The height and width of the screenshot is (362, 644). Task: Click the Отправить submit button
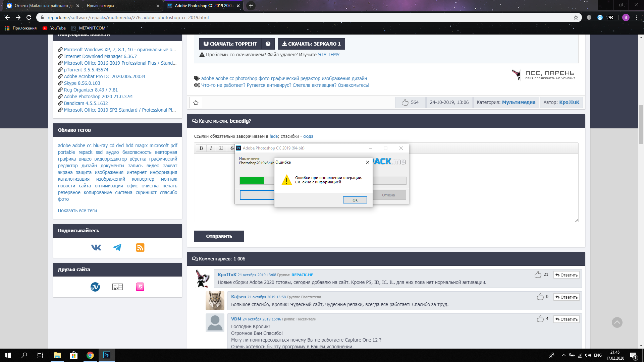point(219,236)
